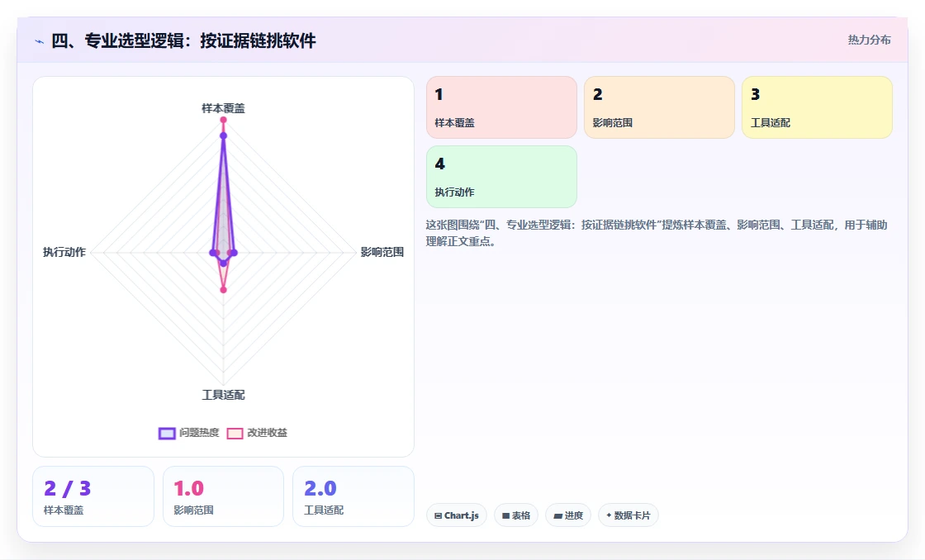Click the purple point on 样本覆盖 axis
This screenshot has height=560, width=925.
[223, 135]
